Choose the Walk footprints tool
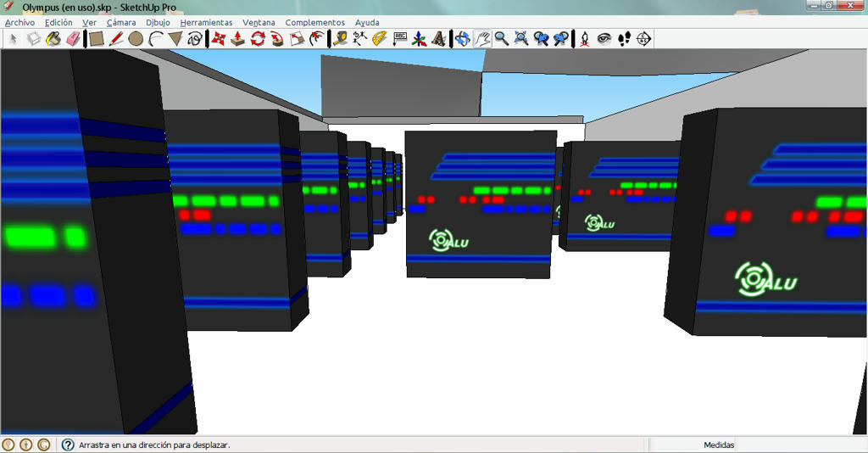The image size is (868, 453). [x=624, y=39]
